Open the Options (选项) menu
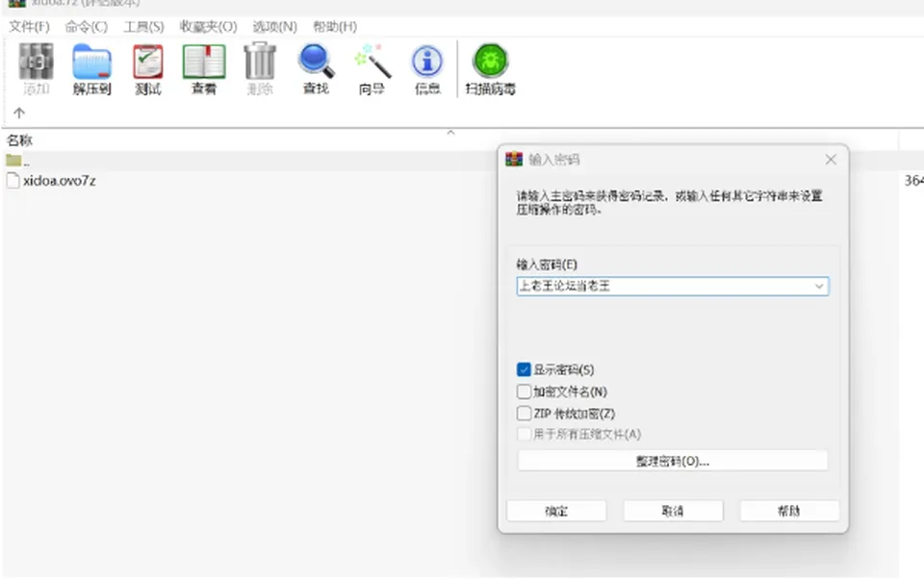924x579 pixels. click(x=274, y=27)
